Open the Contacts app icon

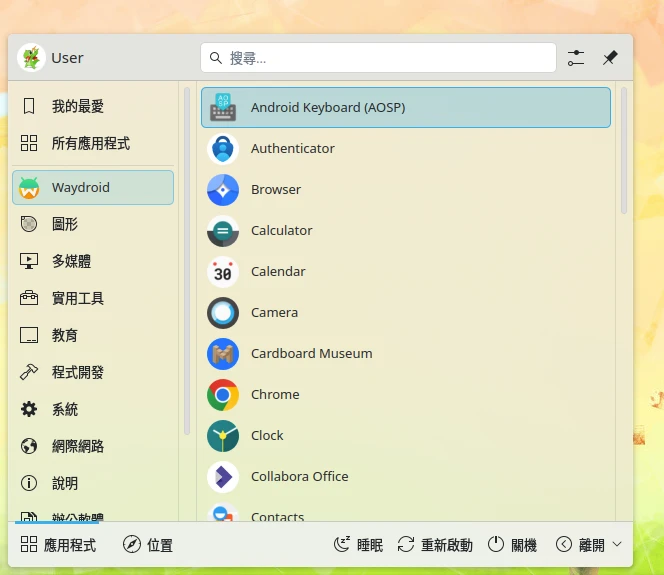click(223, 512)
